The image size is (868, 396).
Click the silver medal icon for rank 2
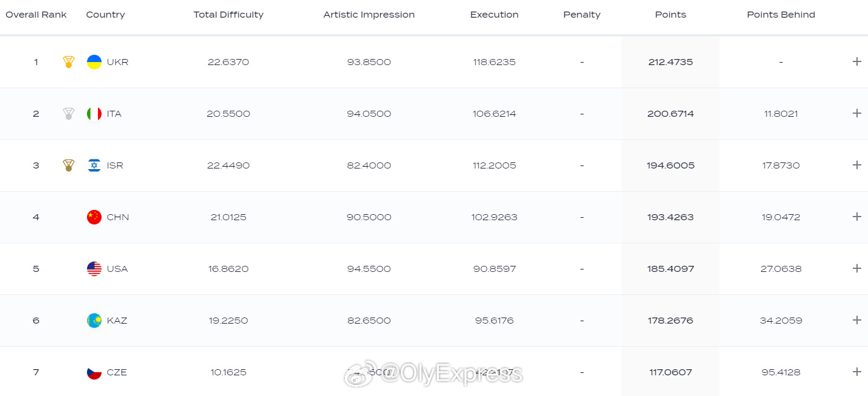pyautogui.click(x=69, y=114)
